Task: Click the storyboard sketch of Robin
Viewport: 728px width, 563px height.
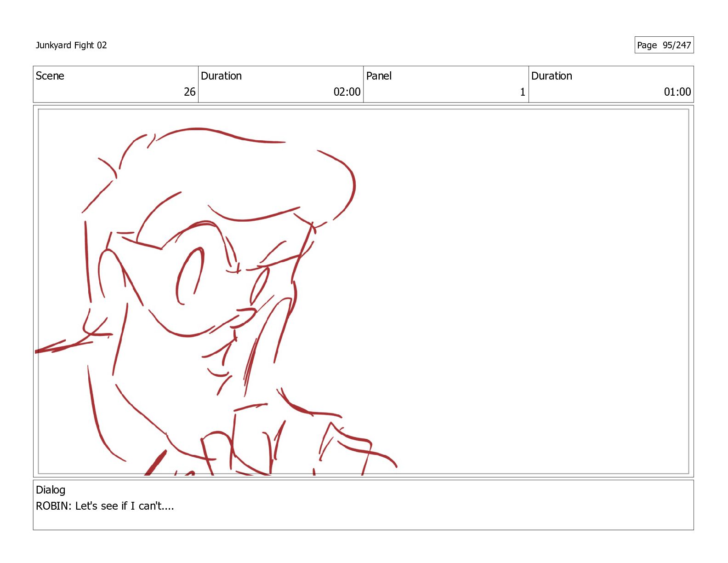Action: pyautogui.click(x=216, y=301)
